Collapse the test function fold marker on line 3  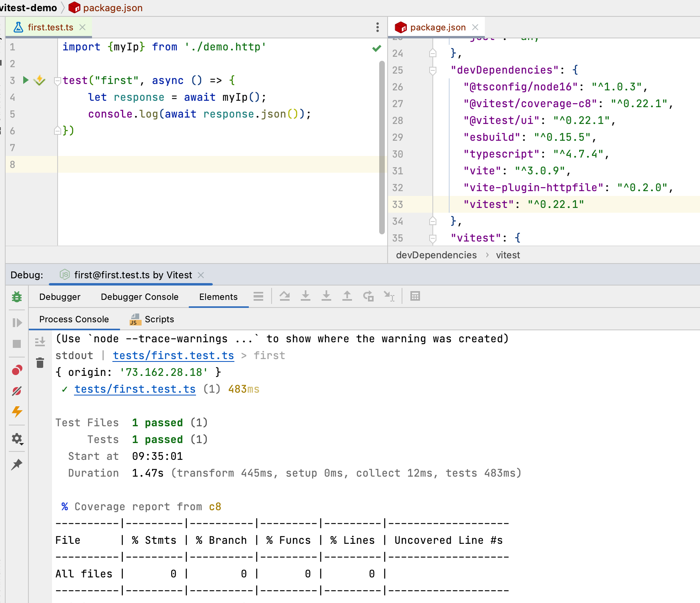coord(57,81)
